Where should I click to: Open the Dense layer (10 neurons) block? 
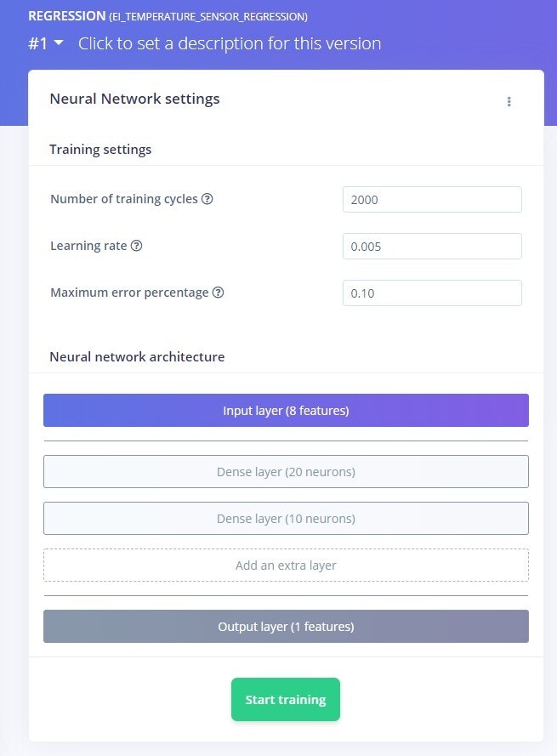286,518
